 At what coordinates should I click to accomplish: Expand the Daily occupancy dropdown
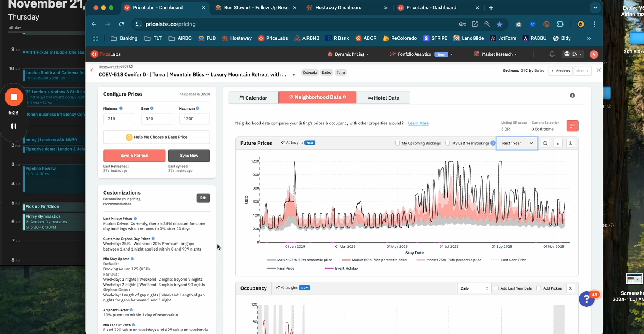tap(474, 288)
